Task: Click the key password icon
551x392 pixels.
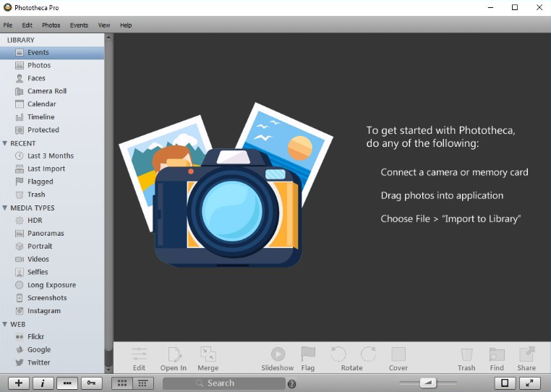Action: (x=91, y=383)
